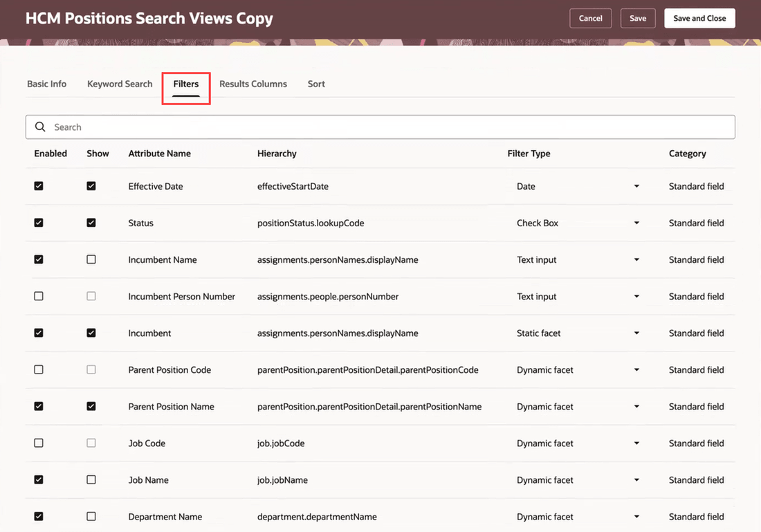
Task: Focus the Search filters input field
Action: coord(380,127)
